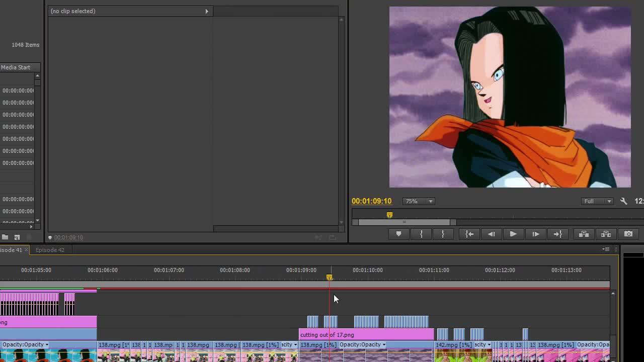644x362 pixels.
Task: Click the Mark Out button
Action: [443, 234]
